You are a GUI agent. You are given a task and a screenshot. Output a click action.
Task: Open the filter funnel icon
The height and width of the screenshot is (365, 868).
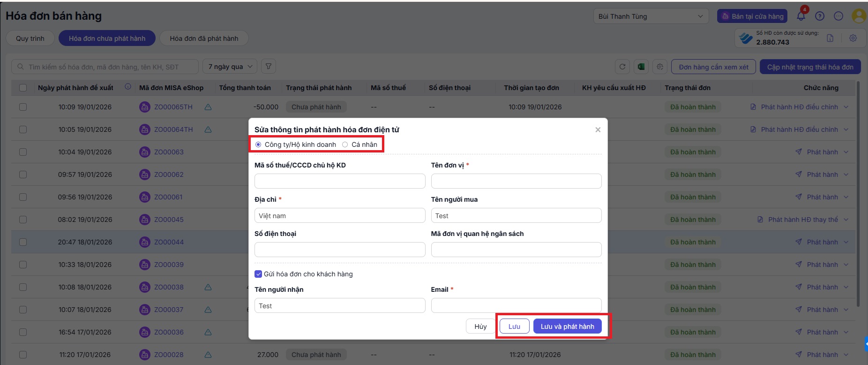coord(269,67)
